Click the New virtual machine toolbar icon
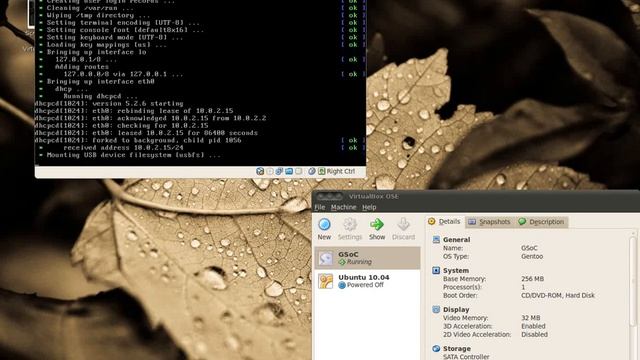640x360 pixels. point(324,224)
